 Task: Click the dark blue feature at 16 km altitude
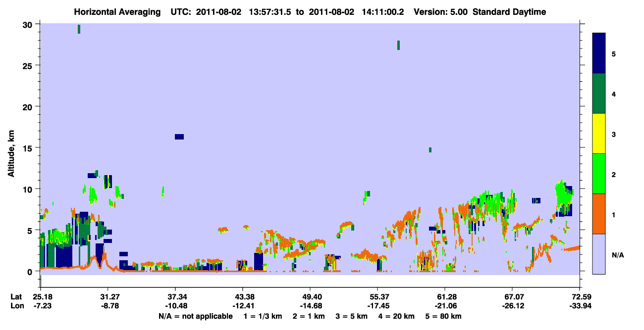click(x=179, y=137)
